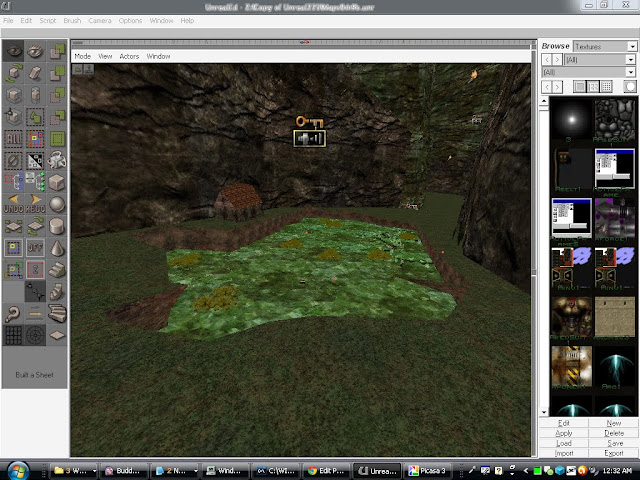Click the Export texture button
The height and width of the screenshot is (480, 640).
click(613, 453)
